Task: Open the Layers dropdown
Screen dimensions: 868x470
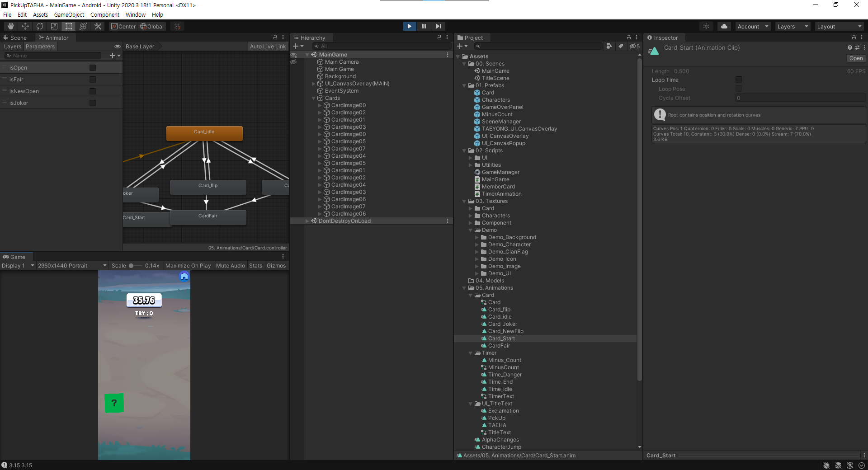Action: [793, 27]
